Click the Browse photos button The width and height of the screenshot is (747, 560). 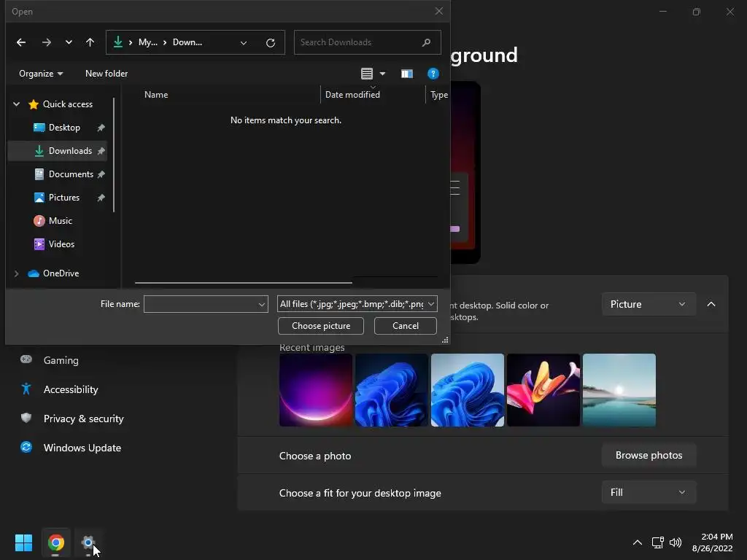[649, 455]
